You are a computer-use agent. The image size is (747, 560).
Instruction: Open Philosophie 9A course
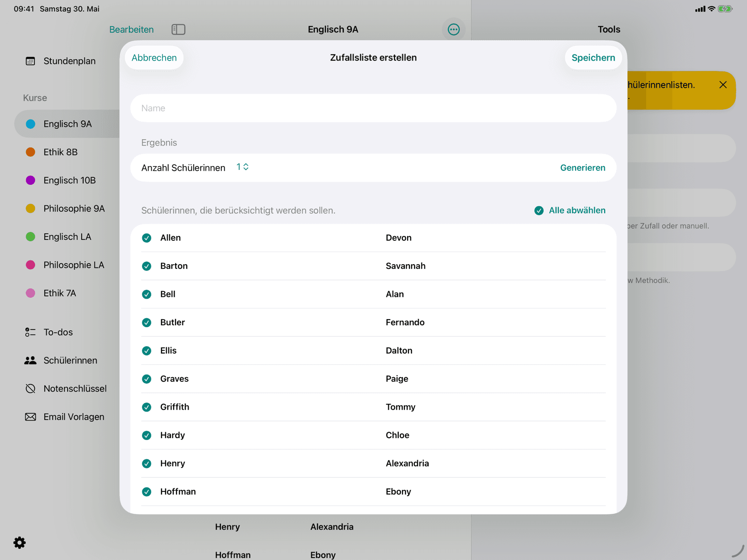pos(74,209)
